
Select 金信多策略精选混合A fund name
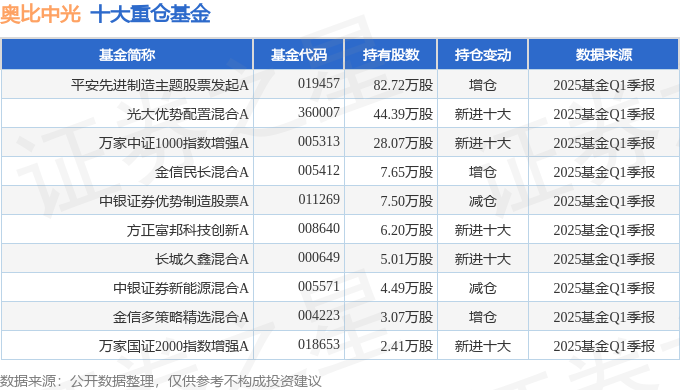180,317
